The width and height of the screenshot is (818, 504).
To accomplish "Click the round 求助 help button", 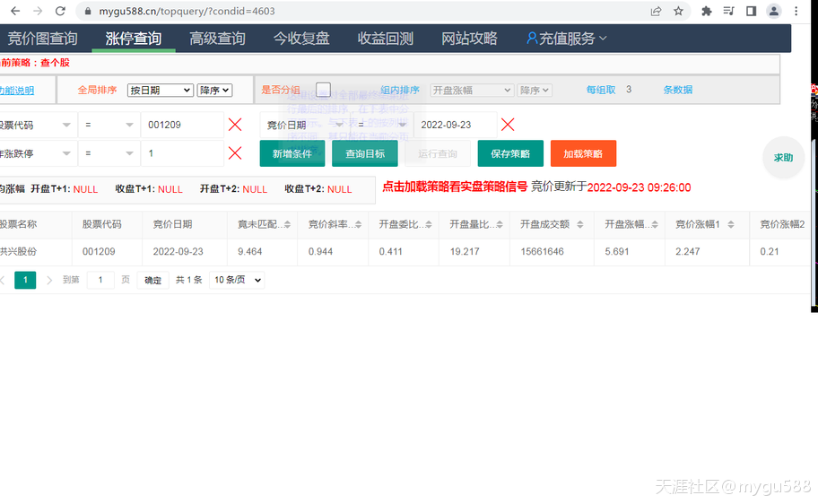I will tap(783, 158).
